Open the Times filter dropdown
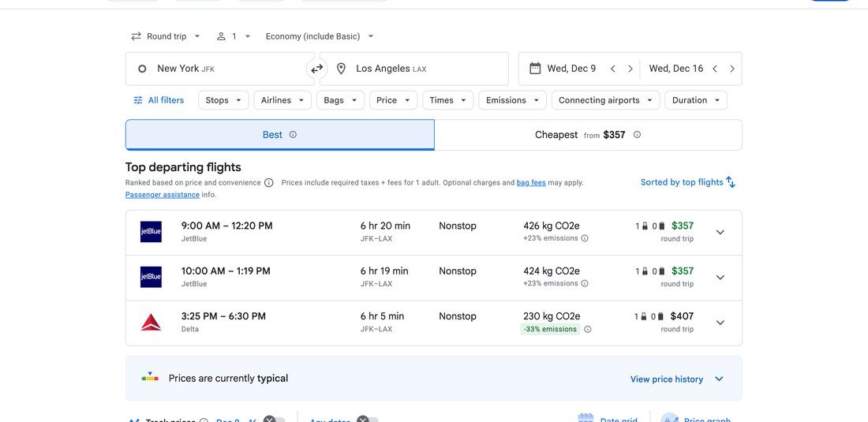Viewport: 868px width, 422px height. pyautogui.click(x=448, y=100)
